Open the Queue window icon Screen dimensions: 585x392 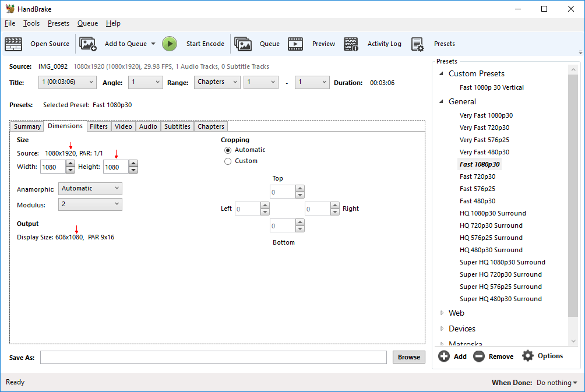click(x=243, y=44)
